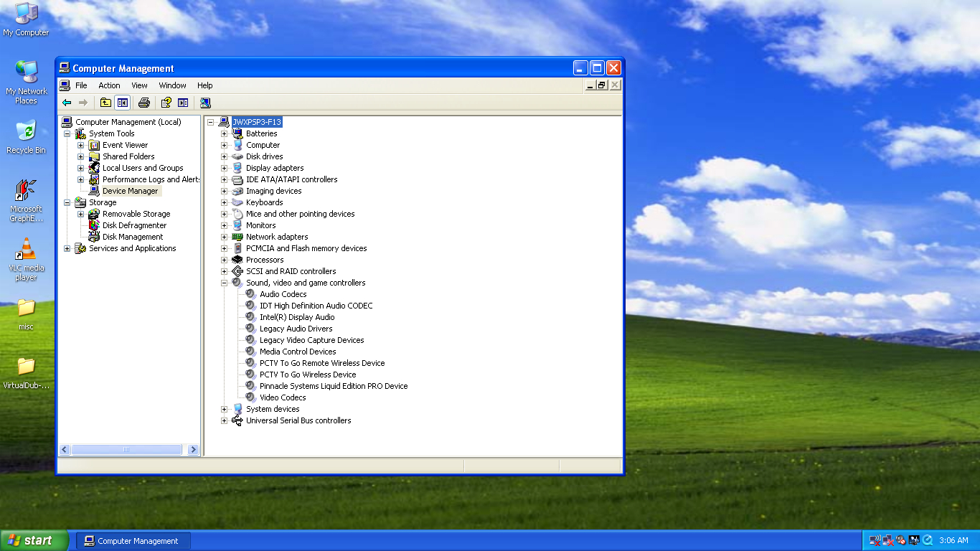This screenshot has width=980, height=551.
Task: Select Legacy Video Capture Devices
Action: pos(311,340)
